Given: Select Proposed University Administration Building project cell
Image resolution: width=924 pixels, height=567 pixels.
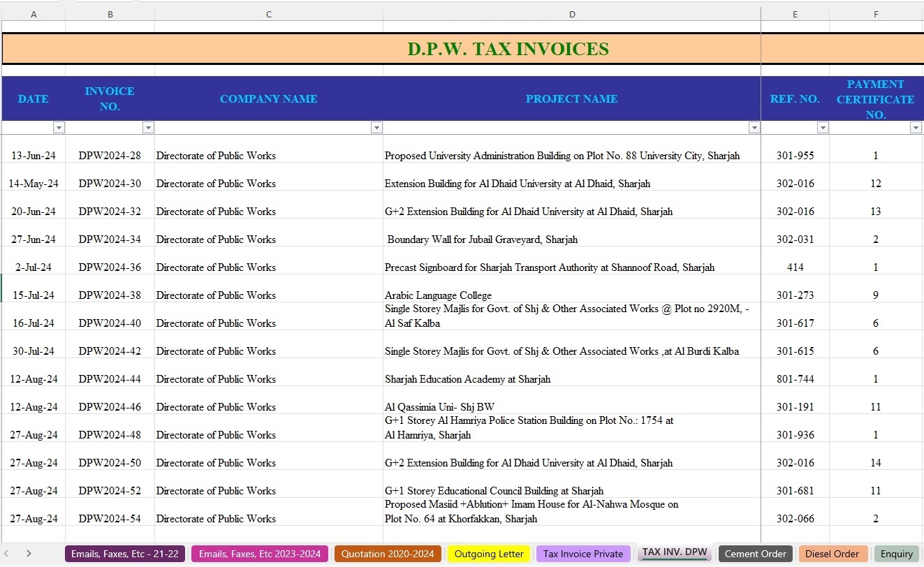Looking at the screenshot, I should [572, 149].
